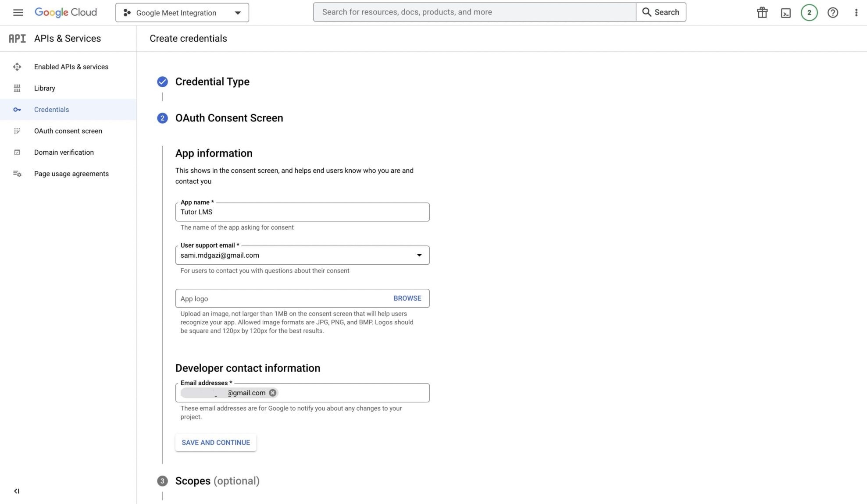
Task: Click BROWSE to upload app logo
Action: [407, 298]
